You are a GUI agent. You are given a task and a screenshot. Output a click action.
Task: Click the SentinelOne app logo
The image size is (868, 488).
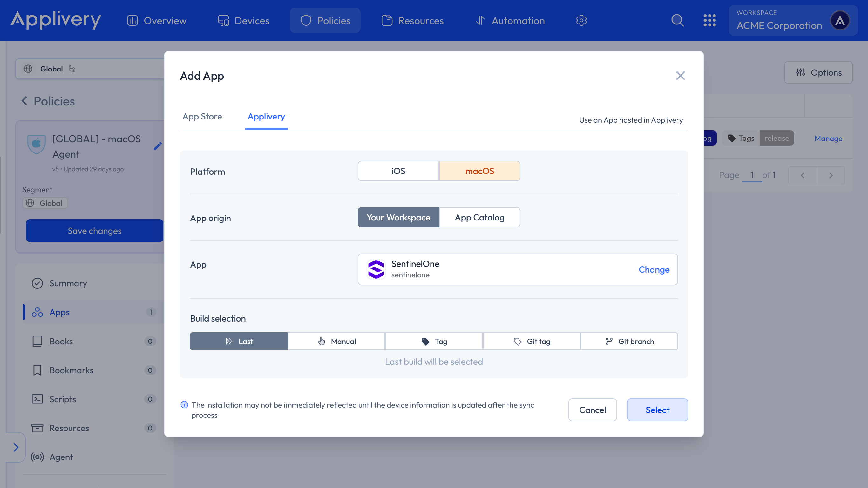coord(376,269)
